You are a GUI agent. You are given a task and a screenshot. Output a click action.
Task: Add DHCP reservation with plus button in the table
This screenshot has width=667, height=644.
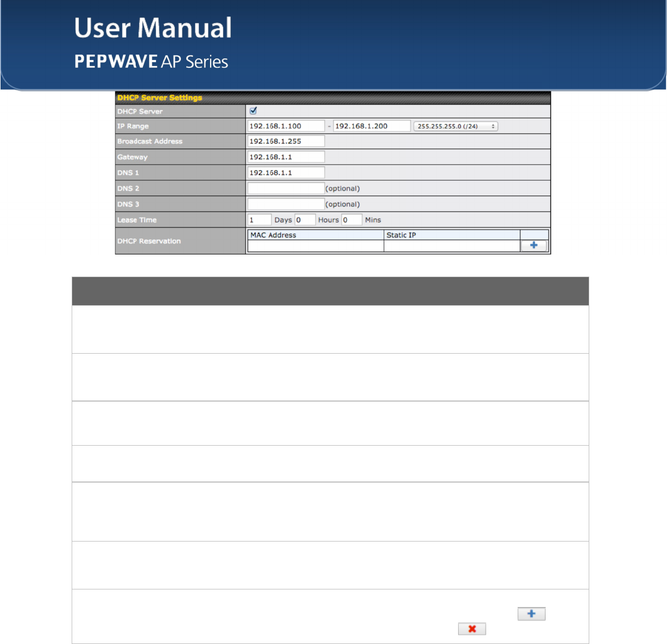pyautogui.click(x=534, y=246)
